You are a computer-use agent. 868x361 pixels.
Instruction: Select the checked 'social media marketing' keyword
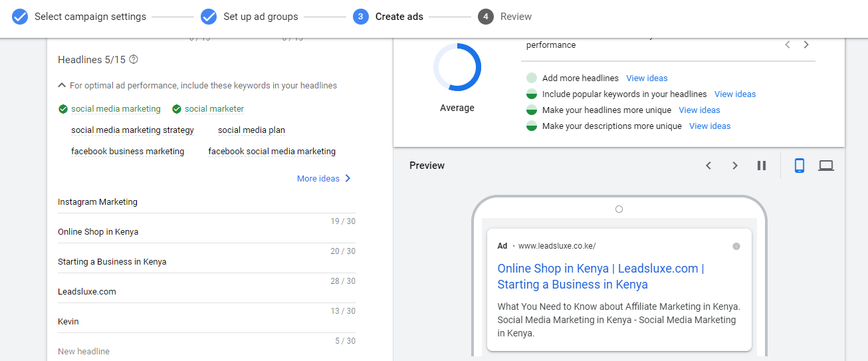click(116, 109)
